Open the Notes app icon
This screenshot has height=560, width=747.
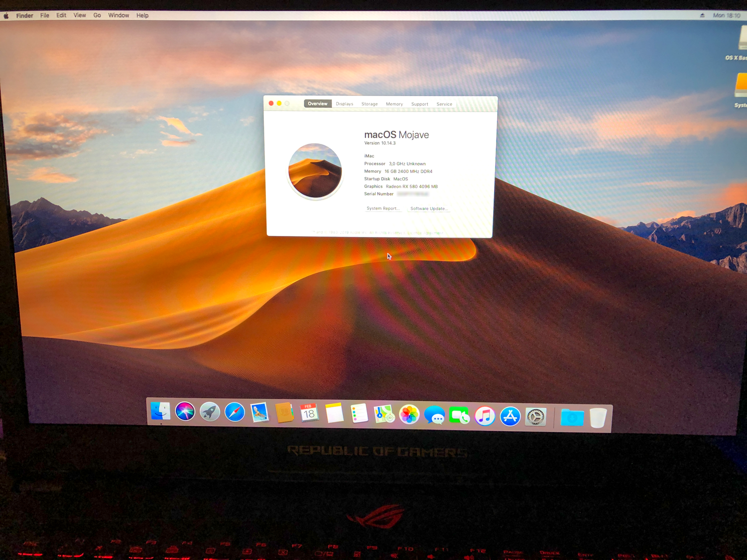point(334,413)
